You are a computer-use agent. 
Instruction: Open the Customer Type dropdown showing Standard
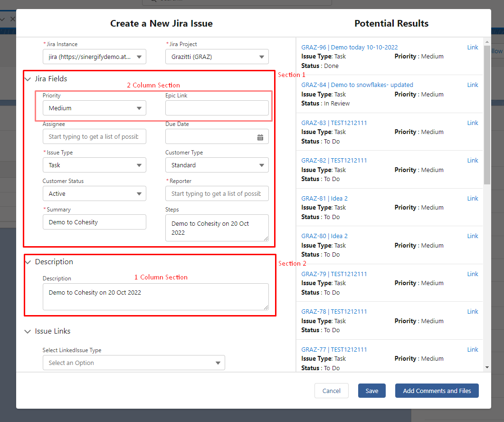tap(217, 165)
